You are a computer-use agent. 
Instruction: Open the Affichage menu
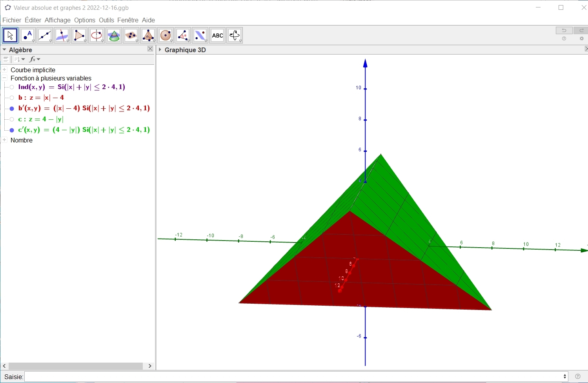pyautogui.click(x=57, y=20)
